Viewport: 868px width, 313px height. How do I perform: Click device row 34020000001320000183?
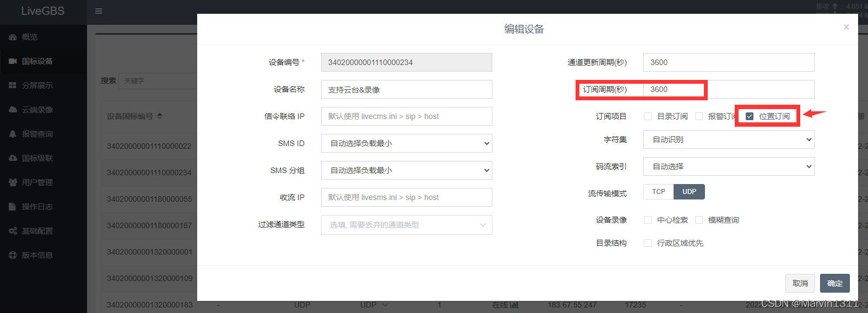[149, 305]
